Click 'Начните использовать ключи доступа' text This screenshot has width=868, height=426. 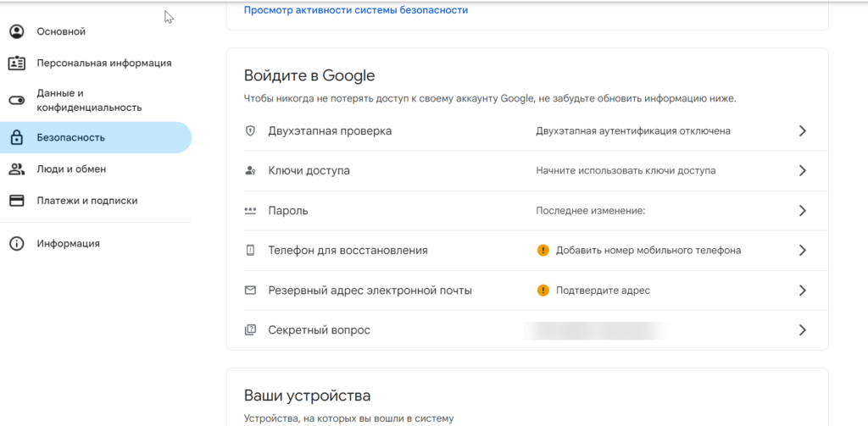626,171
